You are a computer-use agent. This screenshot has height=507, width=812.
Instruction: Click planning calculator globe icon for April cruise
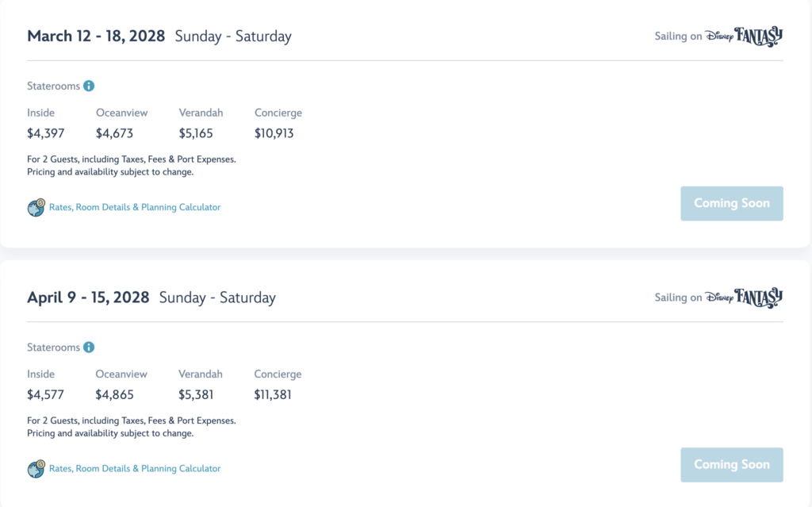point(36,469)
